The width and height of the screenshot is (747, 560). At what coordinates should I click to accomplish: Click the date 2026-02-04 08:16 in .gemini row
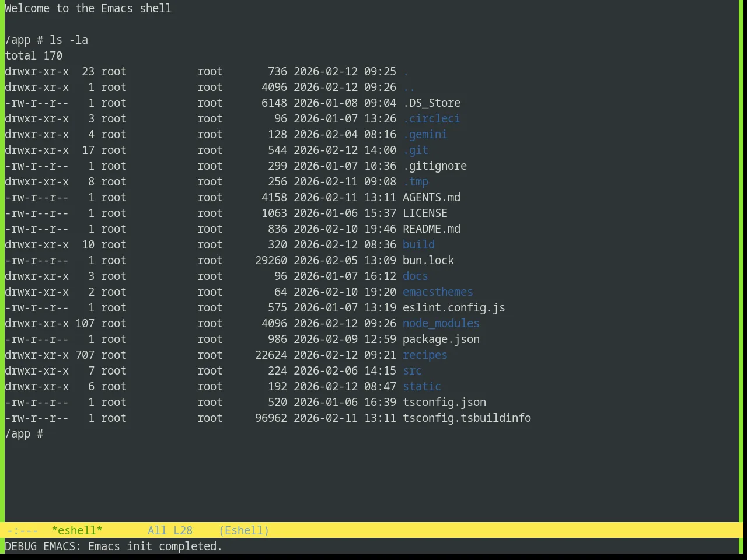(x=345, y=135)
